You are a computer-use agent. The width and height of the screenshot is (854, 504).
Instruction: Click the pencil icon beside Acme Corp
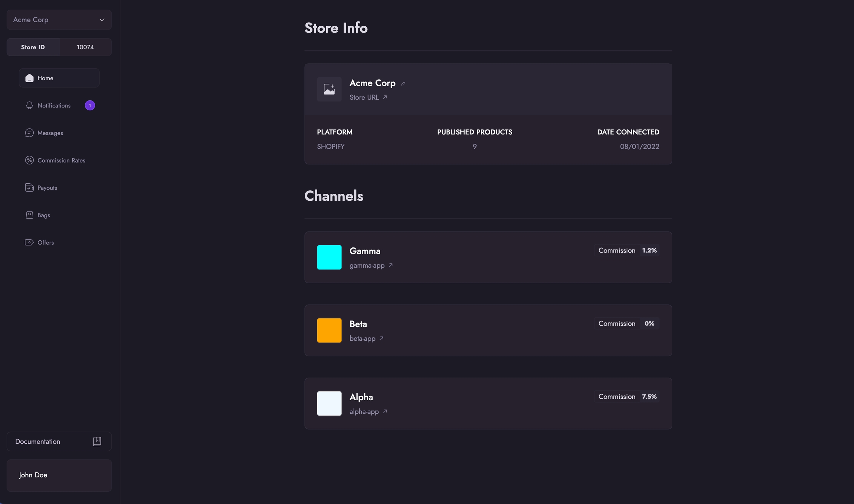tap(403, 84)
